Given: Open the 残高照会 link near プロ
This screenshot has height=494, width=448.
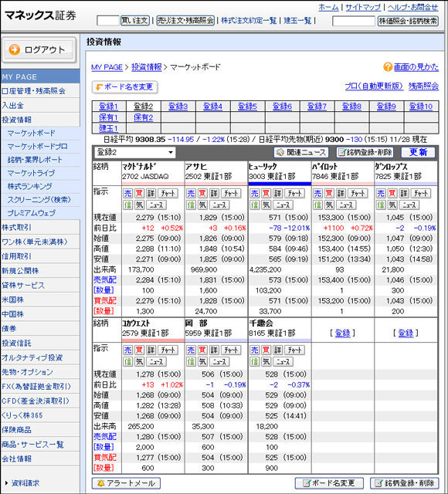Looking at the screenshot, I should point(424,86).
